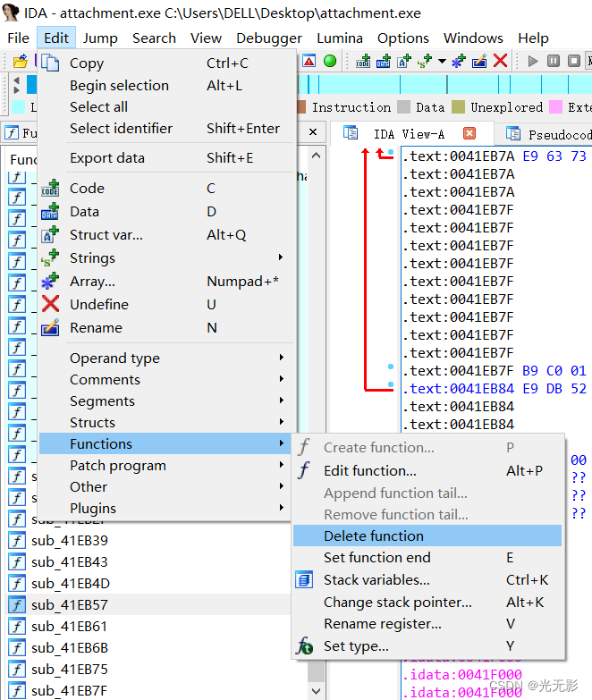Click the IDA View-A tab icon
The width and height of the screenshot is (592, 700).
(x=351, y=133)
